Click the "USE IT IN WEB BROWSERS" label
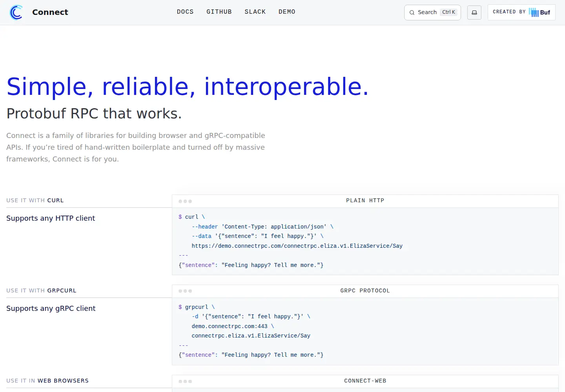This screenshot has height=392, width=565. pyautogui.click(x=47, y=381)
